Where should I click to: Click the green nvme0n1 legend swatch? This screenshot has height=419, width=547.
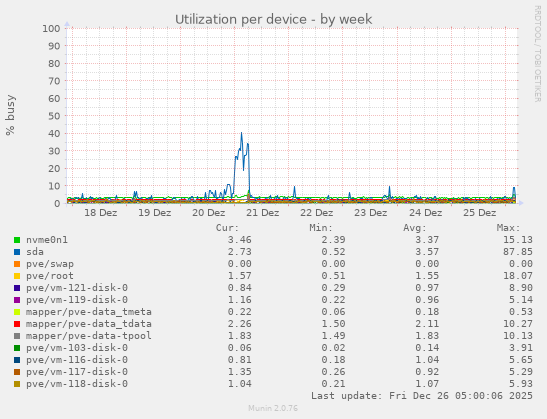(x=17, y=240)
